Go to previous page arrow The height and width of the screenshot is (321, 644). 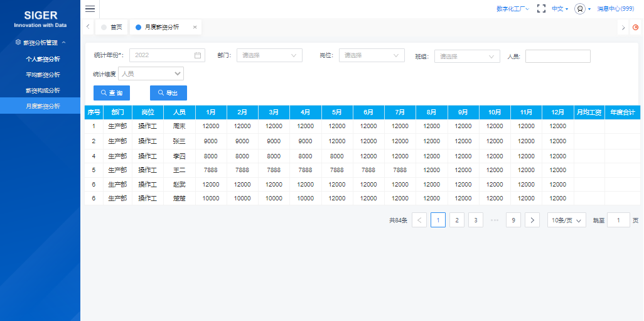click(419, 220)
